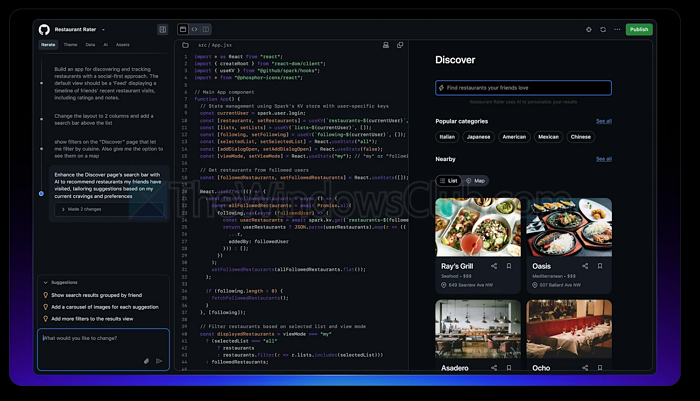
Task: Click the save icon in code editor header
Action: 386,45
